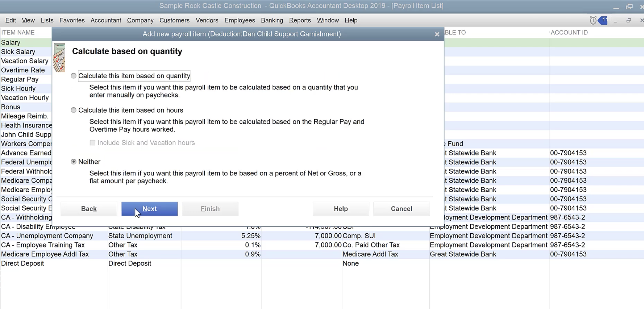The height and width of the screenshot is (309, 644).
Task: Toggle Include Sick and Vacation hours checkbox
Action: [93, 143]
